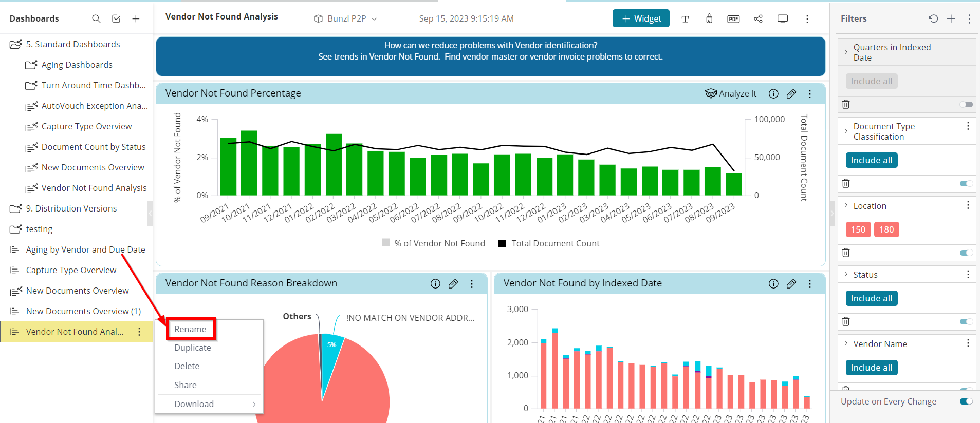Toggle % of Vendor Not Found legend series

pyautogui.click(x=434, y=243)
